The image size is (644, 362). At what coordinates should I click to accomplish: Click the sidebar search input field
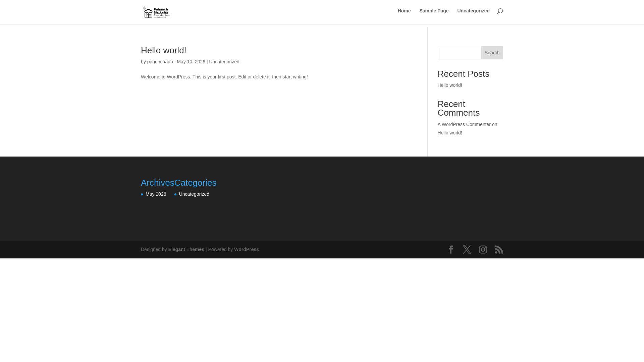tap(459, 53)
